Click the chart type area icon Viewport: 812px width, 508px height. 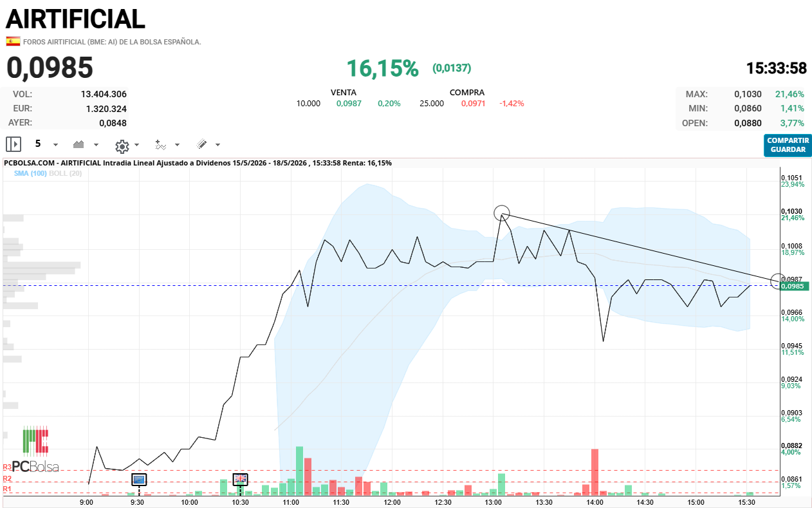(80, 145)
